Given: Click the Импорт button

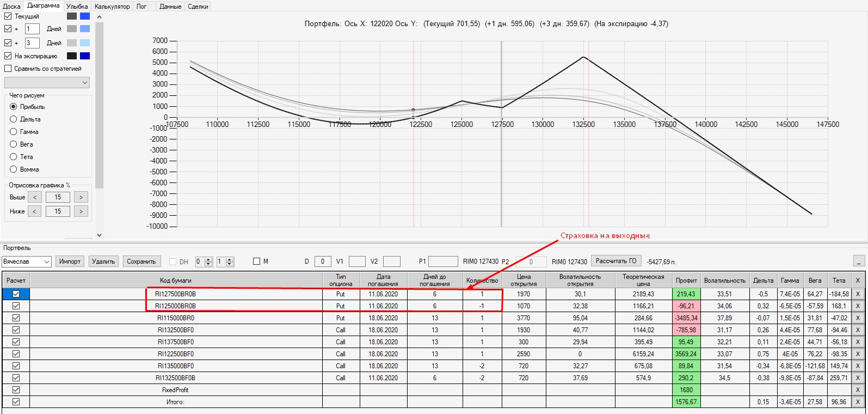Looking at the screenshot, I should click(x=70, y=261).
